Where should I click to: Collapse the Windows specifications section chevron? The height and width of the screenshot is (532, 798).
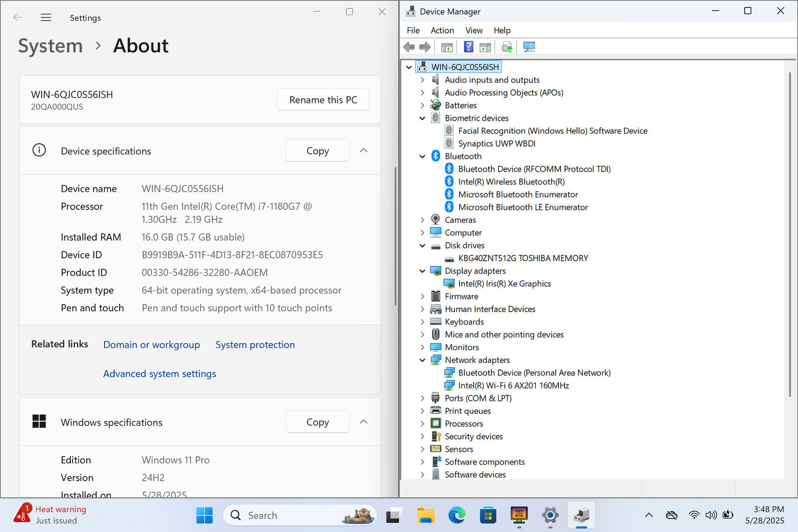[x=364, y=422]
